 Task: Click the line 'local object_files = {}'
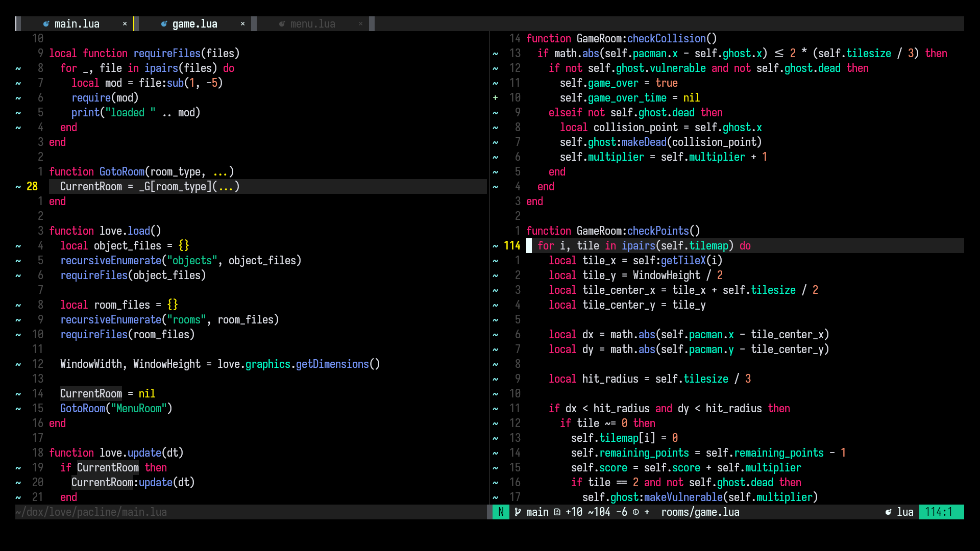(x=125, y=246)
